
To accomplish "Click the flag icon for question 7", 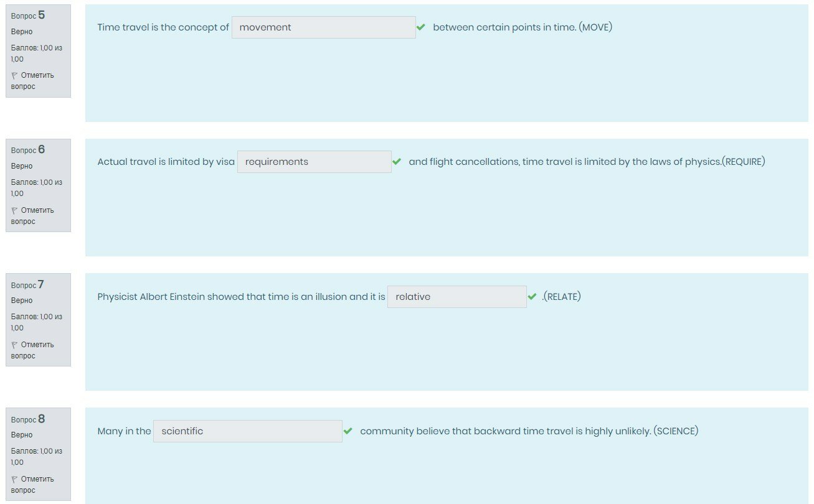I will pyautogui.click(x=14, y=345).
